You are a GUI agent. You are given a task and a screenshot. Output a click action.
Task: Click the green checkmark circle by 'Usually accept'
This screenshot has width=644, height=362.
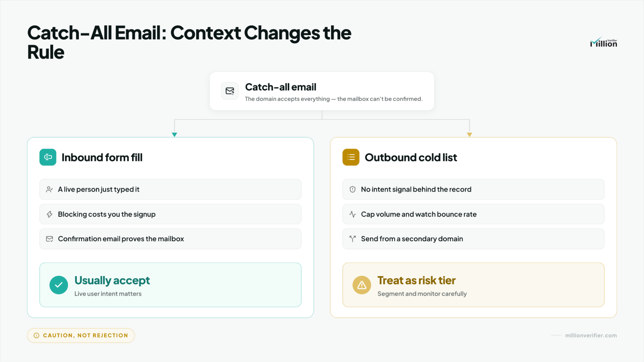[x=59, y=285]
